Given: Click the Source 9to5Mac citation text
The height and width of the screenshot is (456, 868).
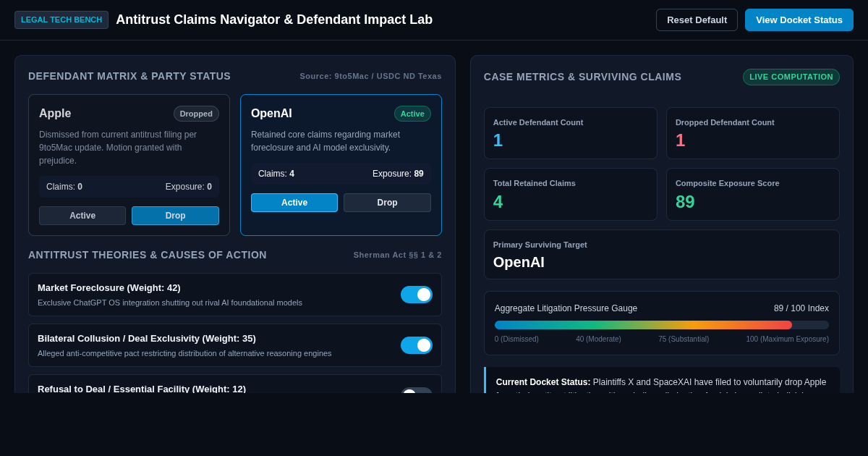Looking at the screenshot, I should click(370, 76).
